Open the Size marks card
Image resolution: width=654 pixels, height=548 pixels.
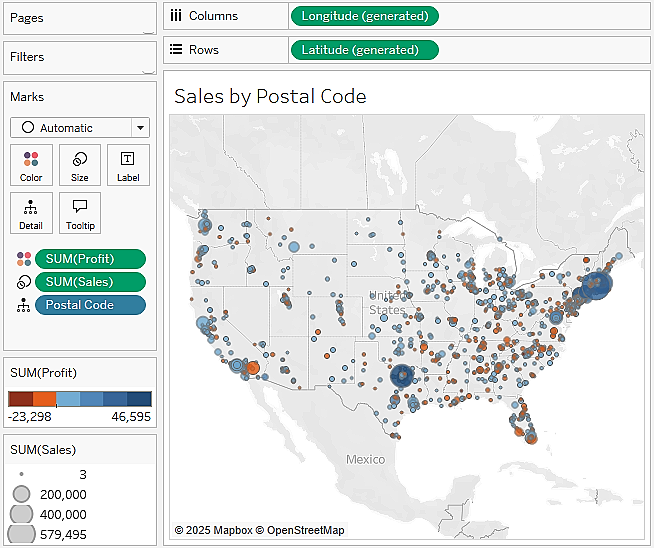tap(80, 165)
